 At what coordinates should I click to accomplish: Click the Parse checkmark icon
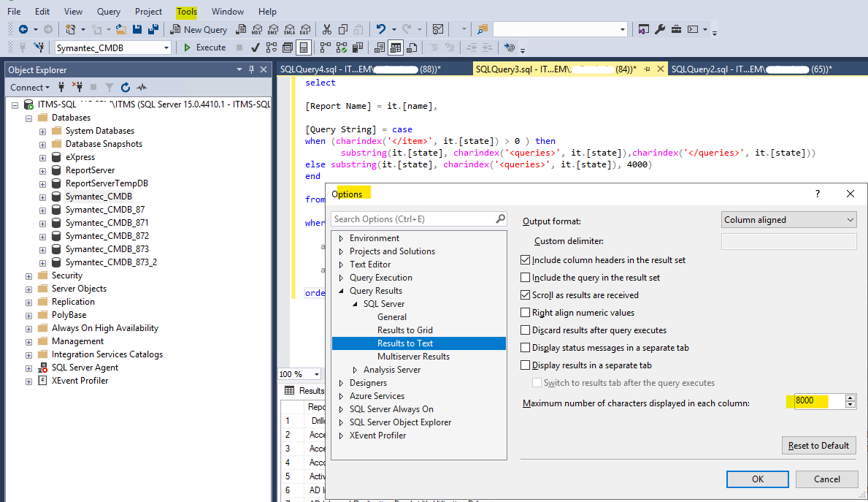255,47
